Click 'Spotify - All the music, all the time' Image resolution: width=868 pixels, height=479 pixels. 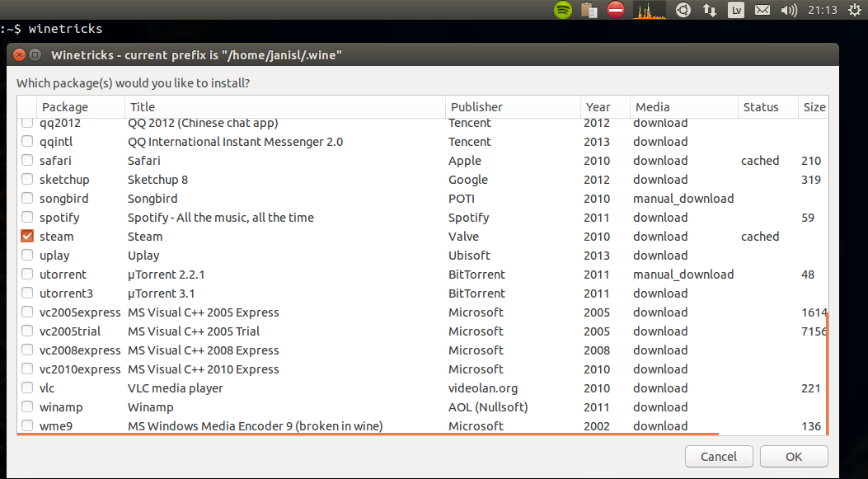coord(221,217)
